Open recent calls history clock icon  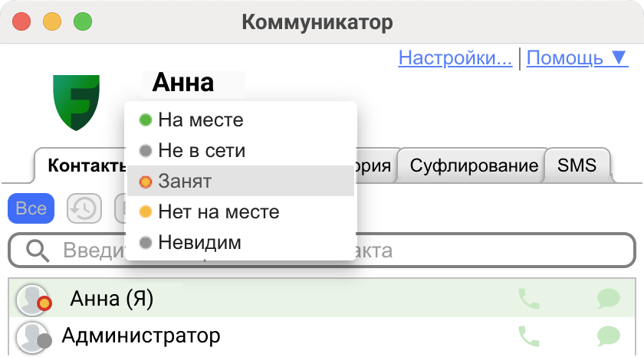coord(84,208)
